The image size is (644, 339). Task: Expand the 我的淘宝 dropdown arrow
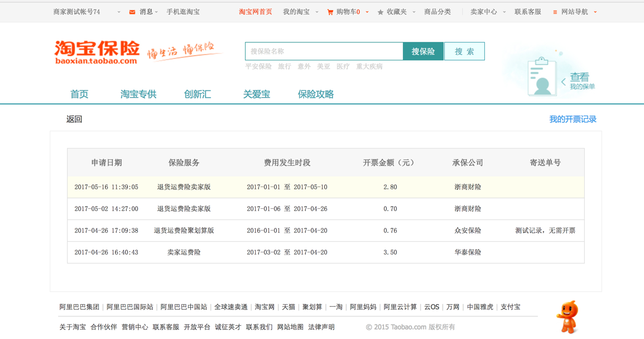coord(316,12)
